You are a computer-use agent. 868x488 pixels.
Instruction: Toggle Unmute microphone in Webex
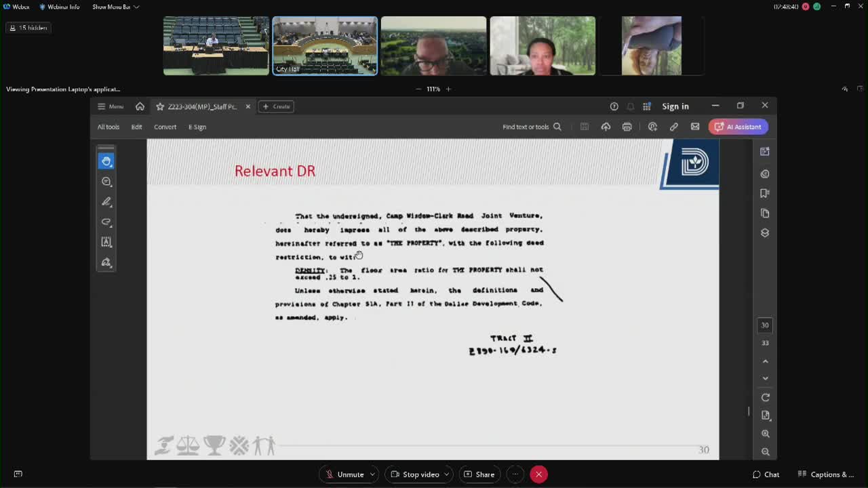[344, 474]
